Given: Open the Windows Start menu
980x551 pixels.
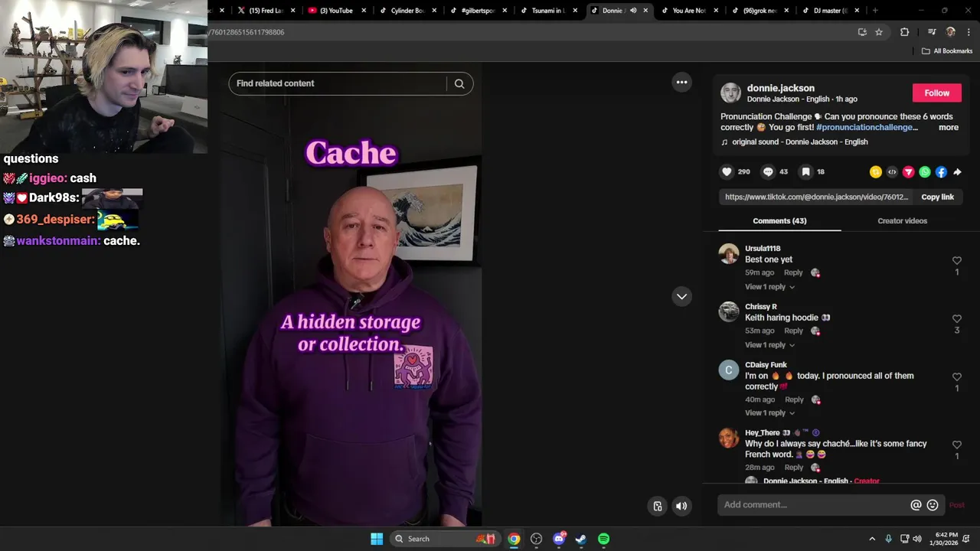Looking at the screenshot, I should click(377, 539).
